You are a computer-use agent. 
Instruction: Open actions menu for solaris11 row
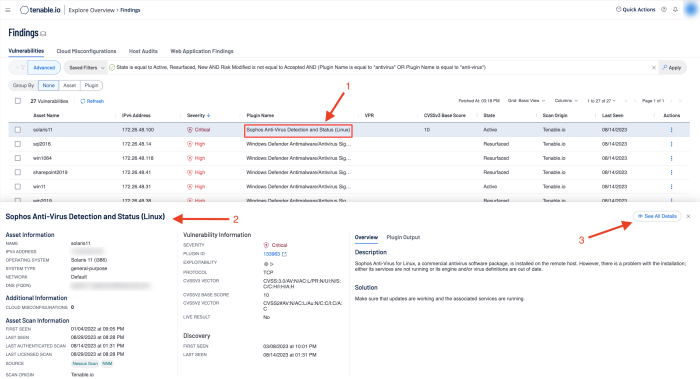pyautogui.click(x=671, y=130)
